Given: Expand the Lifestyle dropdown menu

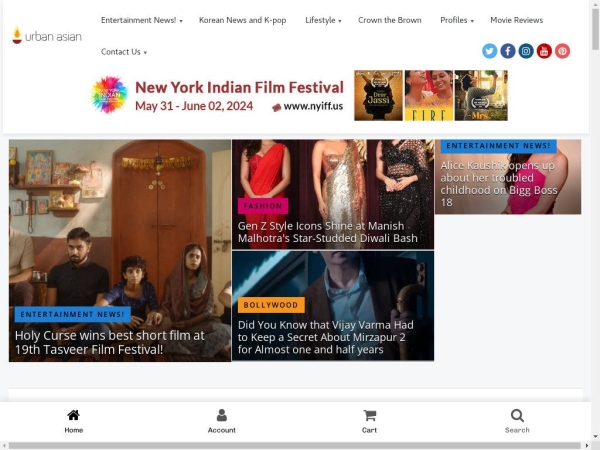Looking at the screenshot, I should point(323,20).
